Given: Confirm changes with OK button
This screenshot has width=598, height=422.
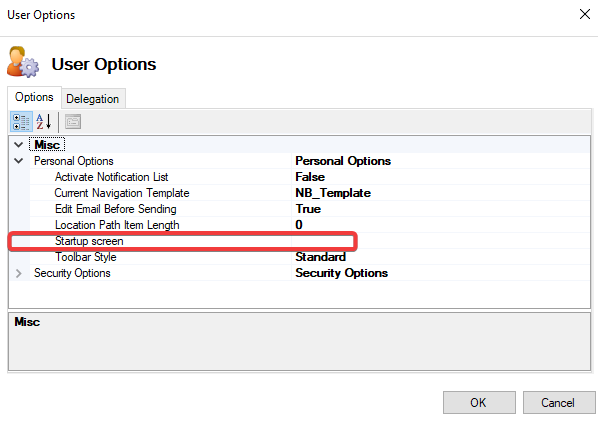Looking at the screenshot, I should point(479,403).
